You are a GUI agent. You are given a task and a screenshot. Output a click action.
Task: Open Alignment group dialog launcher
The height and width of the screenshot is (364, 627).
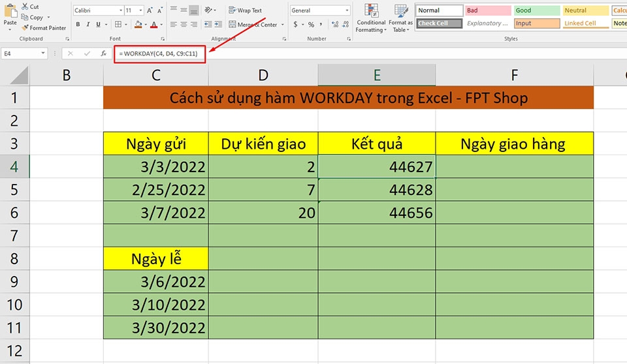point(284,38)
